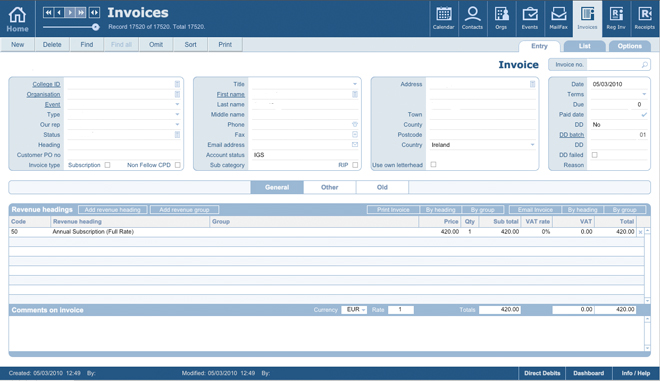
Task: Click the lookup icon beside First name
Action: tap(355, 94)
